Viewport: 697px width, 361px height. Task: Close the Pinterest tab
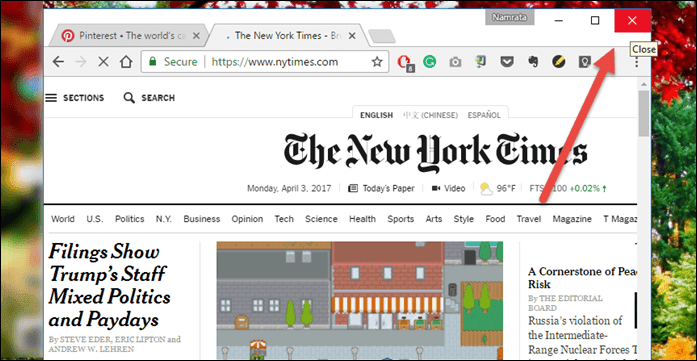[196, 36]
